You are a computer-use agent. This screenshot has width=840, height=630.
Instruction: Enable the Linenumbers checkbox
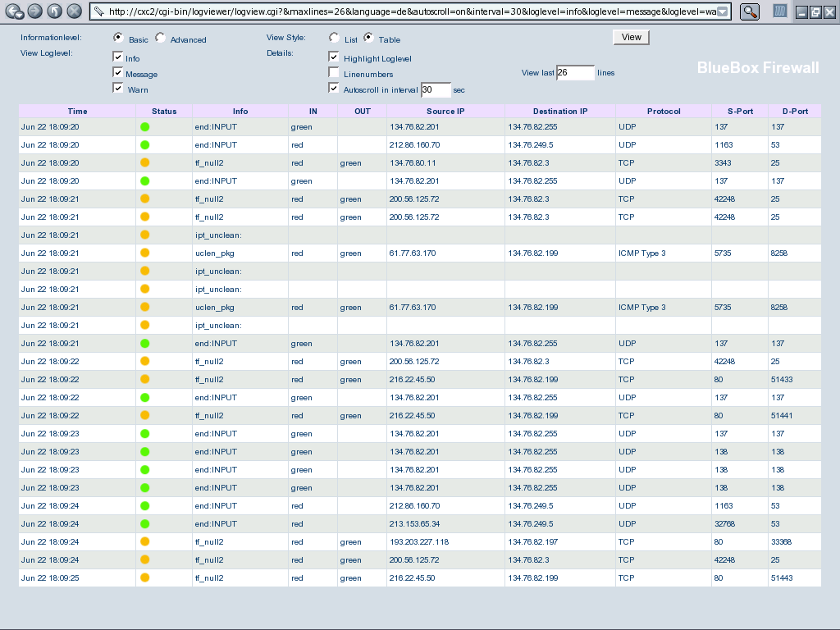pos(334,73)
